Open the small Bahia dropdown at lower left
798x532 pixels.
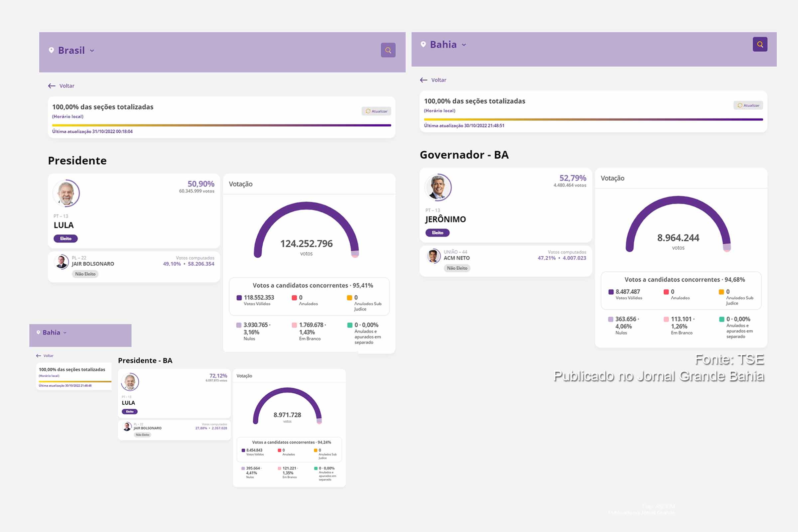tap(65, 332)
